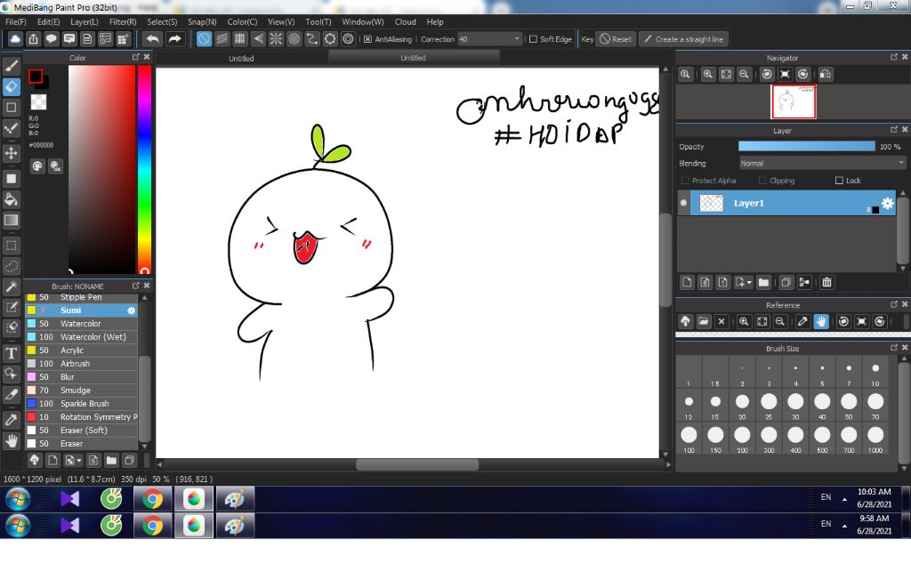This screenshot has height=588, width=911.
Task: Undock the Navigator panel
Action: coord(893,57)
